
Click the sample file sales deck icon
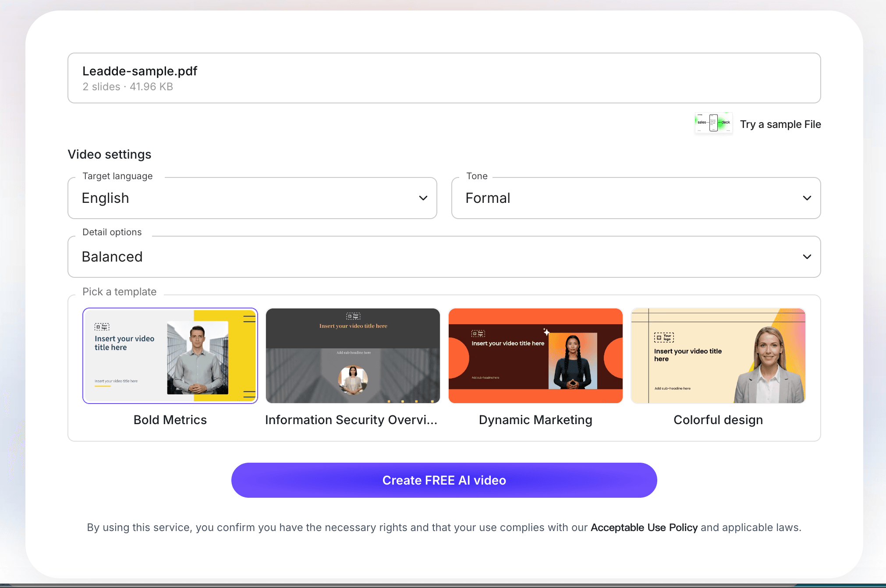(713, 124)
